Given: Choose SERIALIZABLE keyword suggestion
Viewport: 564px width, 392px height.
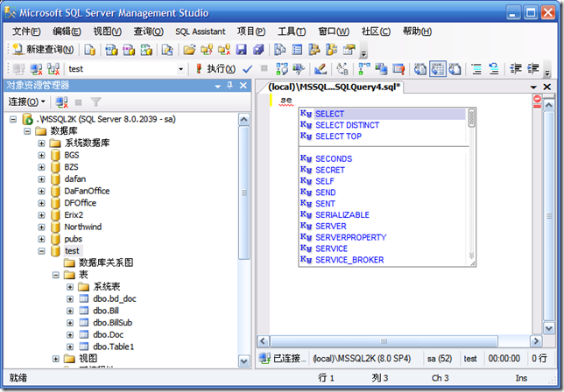Looking at the screenshot, I should (x=383, y=215).
